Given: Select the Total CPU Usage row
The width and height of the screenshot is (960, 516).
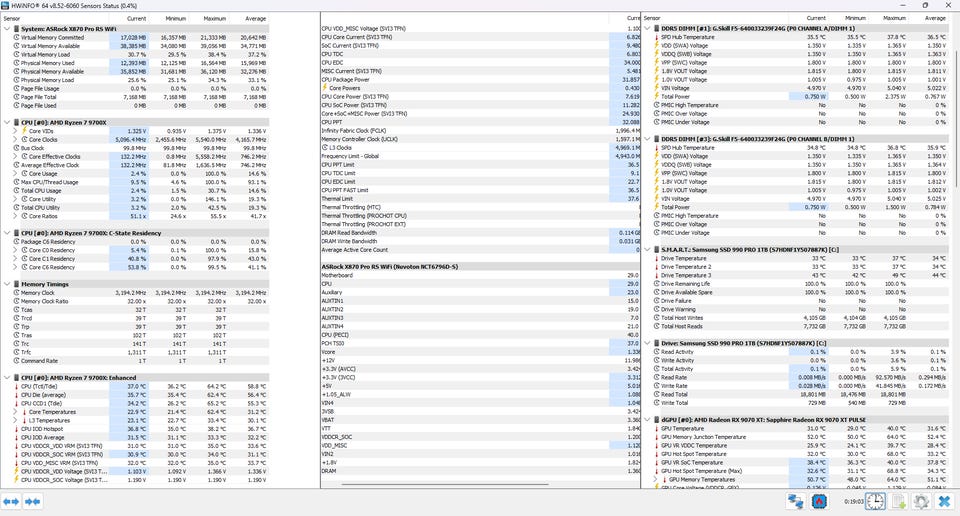Looking at the screenshot, I should [x=135, y=191].
